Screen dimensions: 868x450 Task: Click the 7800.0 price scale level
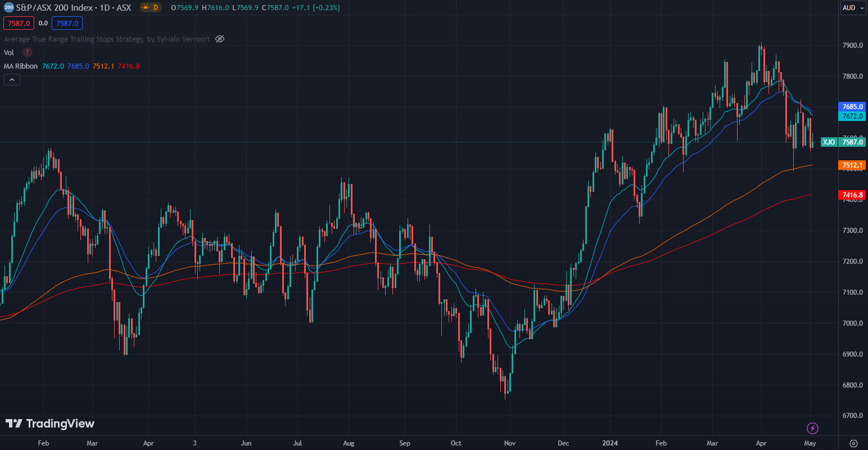852,76
